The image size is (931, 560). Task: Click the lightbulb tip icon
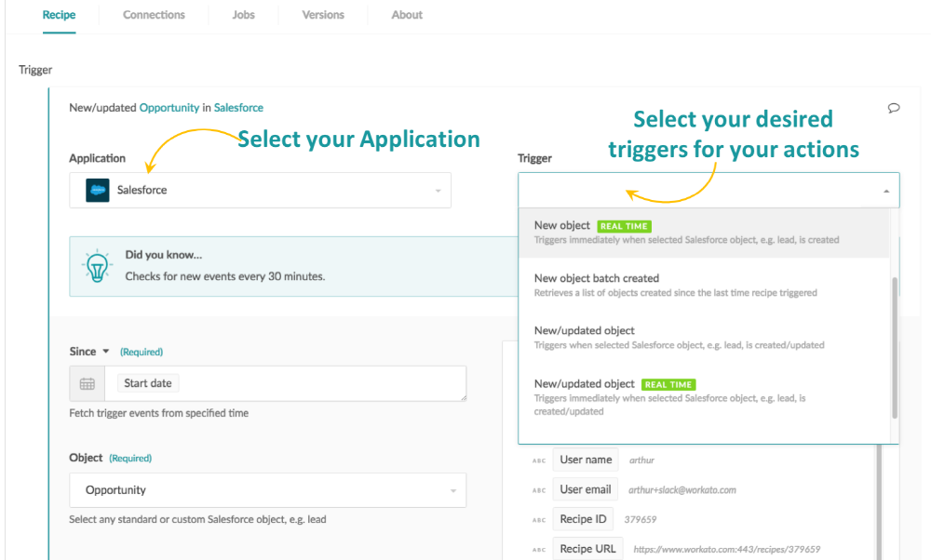pos(97,265)
